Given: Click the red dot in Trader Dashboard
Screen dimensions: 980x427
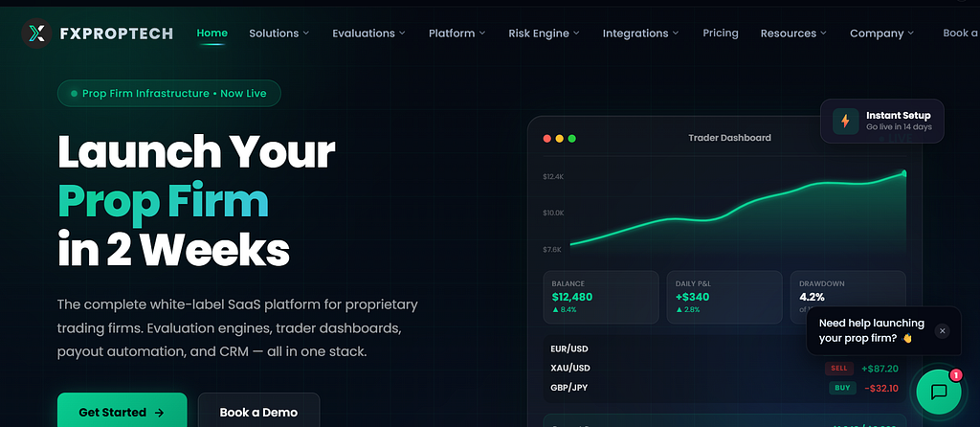Looking at the screenshot, I should coord(546,138).
